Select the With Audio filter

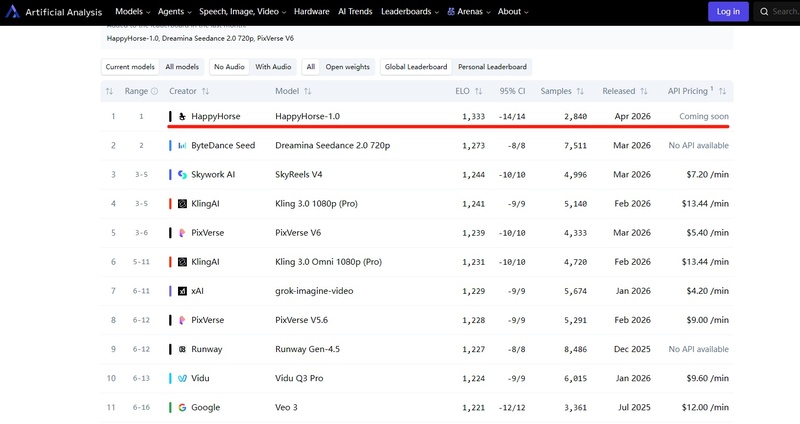pyautogui.click(x=273, y=67)
